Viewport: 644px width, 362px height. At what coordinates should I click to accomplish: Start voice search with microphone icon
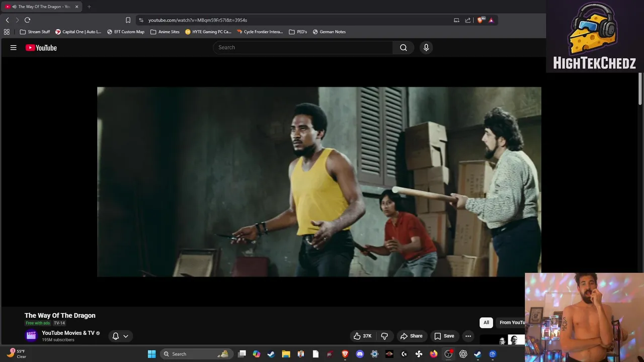coord(426,47)
